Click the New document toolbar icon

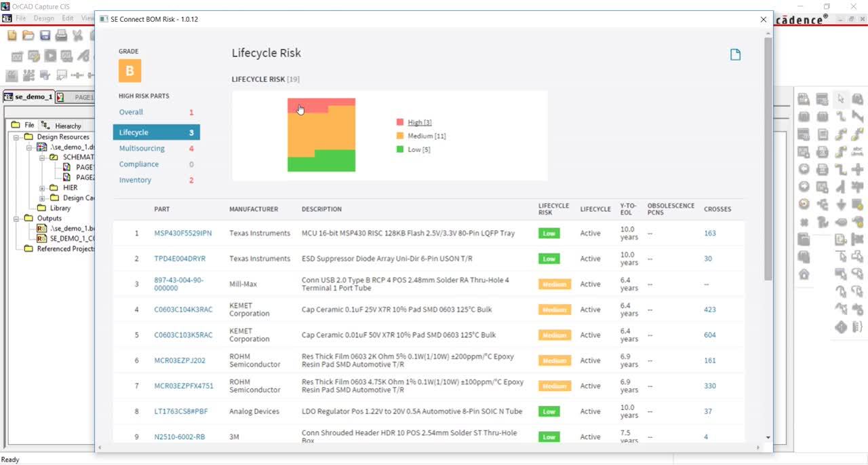[12, 35]
